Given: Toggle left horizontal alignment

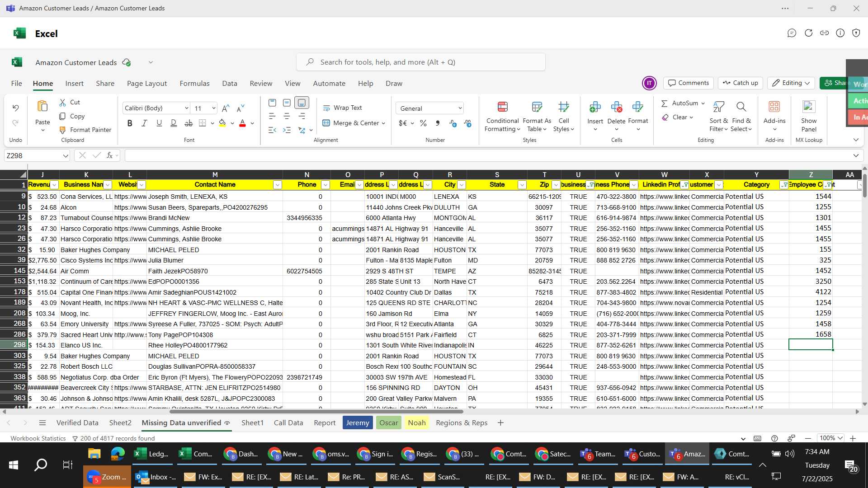Looking at the screenshot, I should click(x=272, y=116).
